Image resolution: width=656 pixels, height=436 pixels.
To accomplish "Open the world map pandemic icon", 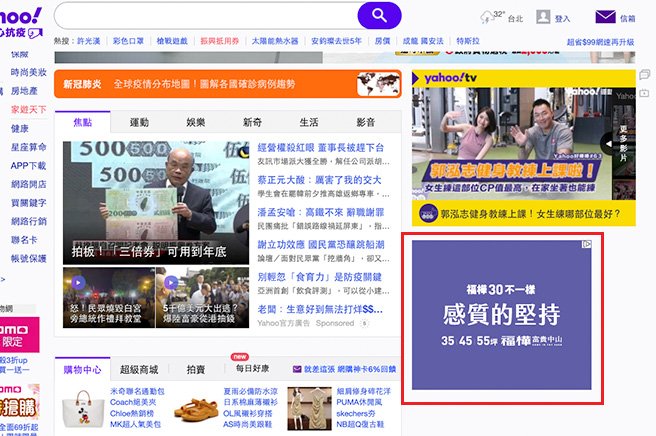I will tap(378, 84).
